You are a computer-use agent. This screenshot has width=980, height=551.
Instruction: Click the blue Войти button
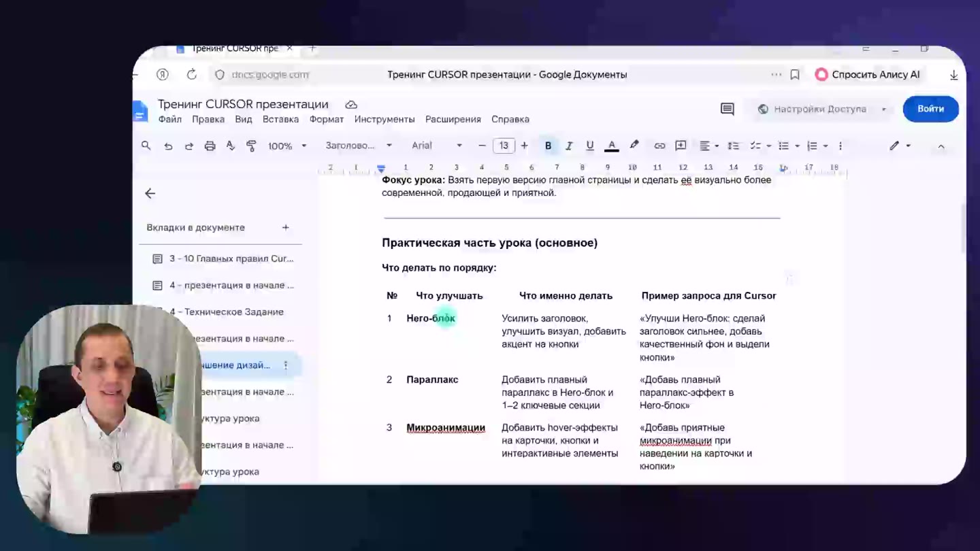(x=930, y=109)
